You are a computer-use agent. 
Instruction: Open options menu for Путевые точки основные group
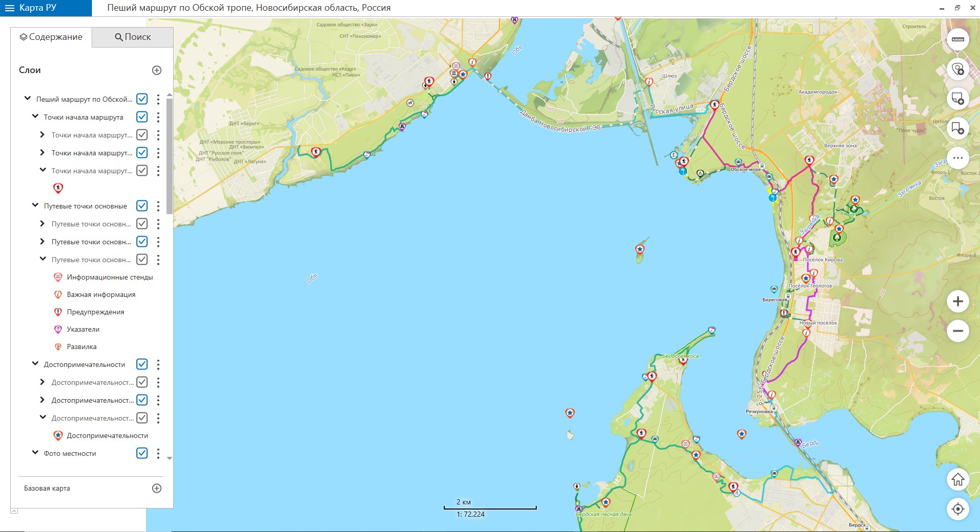tap(158, 206)
